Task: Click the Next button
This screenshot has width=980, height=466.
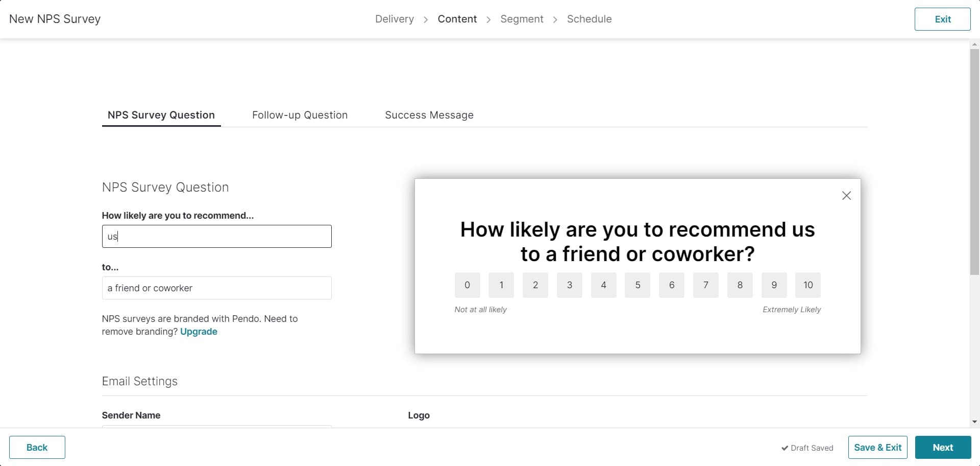Action: pos(942,447)
